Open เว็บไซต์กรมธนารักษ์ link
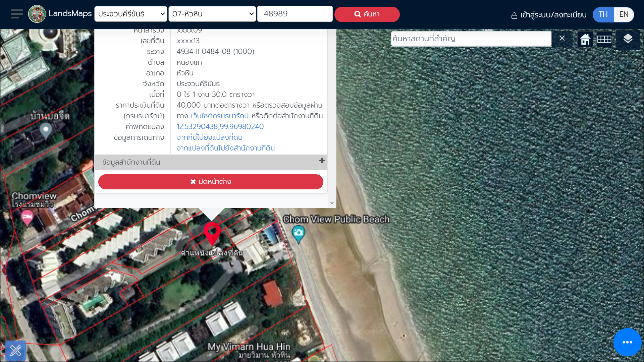This screenshot has width=644, height=362. [x=220, y=116]
